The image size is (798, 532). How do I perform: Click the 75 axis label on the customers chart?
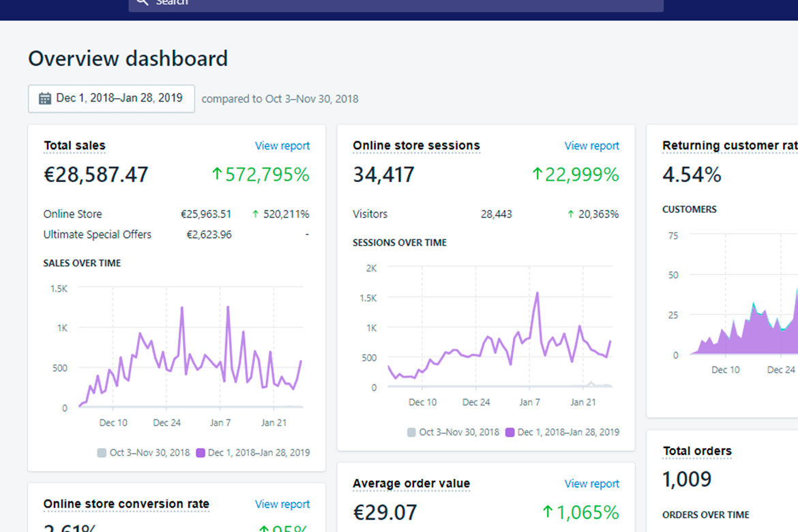point(673,236)
